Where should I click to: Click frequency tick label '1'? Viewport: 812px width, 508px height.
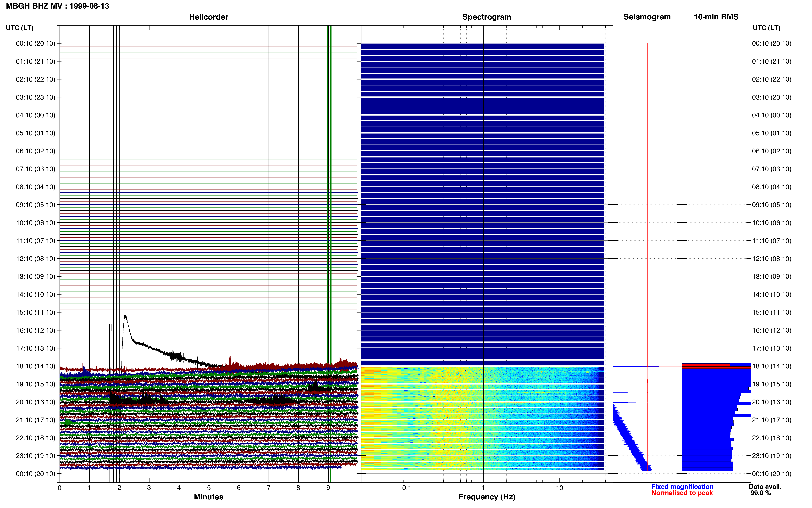coord(483,487)
